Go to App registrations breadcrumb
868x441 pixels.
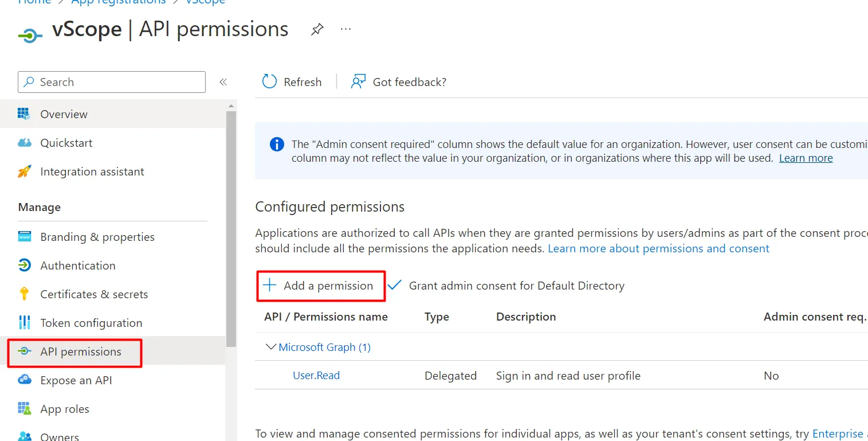tap(118, 2)
